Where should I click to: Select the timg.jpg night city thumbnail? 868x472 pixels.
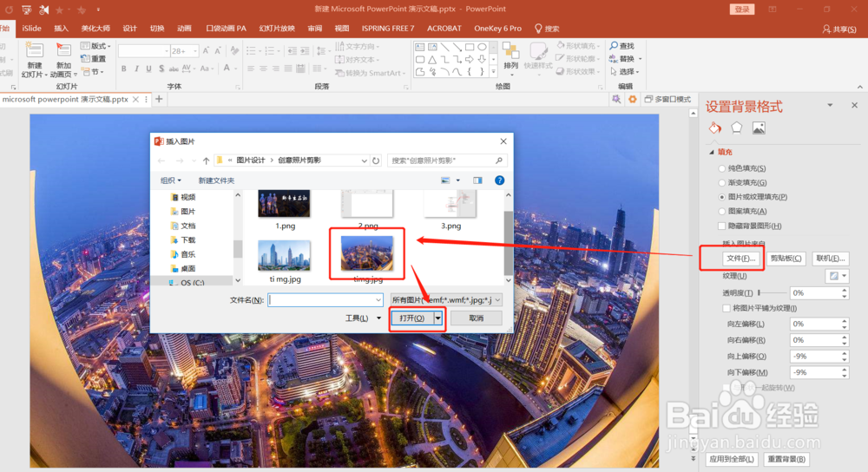367,254
